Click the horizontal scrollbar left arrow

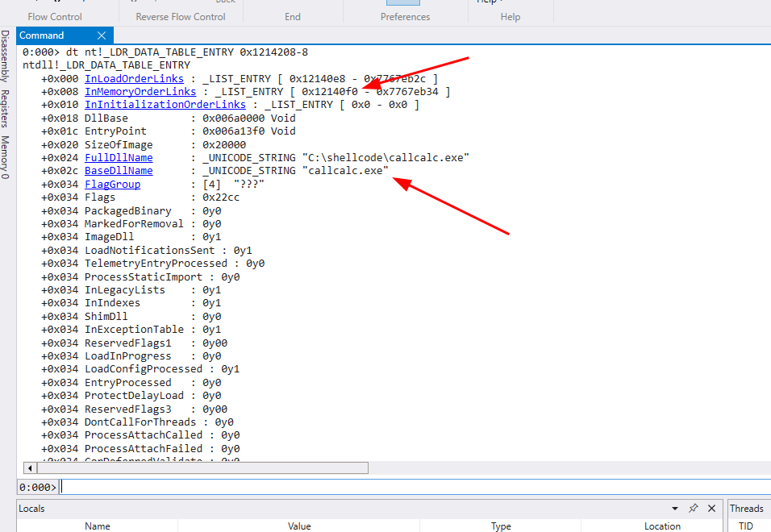click(31, 468)
